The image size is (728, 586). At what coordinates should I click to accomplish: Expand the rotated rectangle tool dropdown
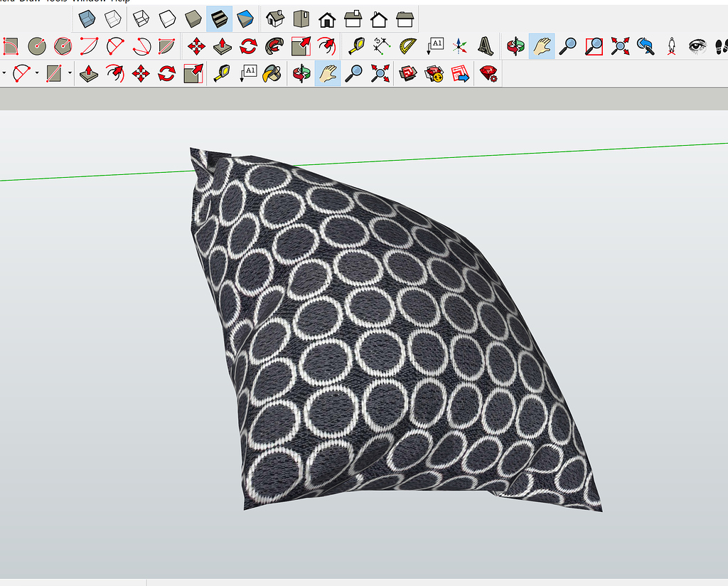69,72
